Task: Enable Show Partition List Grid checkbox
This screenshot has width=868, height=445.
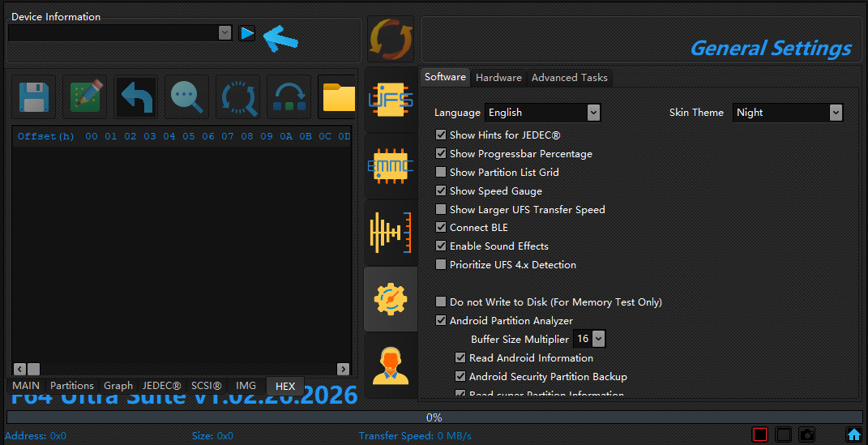Action: (x=441, y=173)
